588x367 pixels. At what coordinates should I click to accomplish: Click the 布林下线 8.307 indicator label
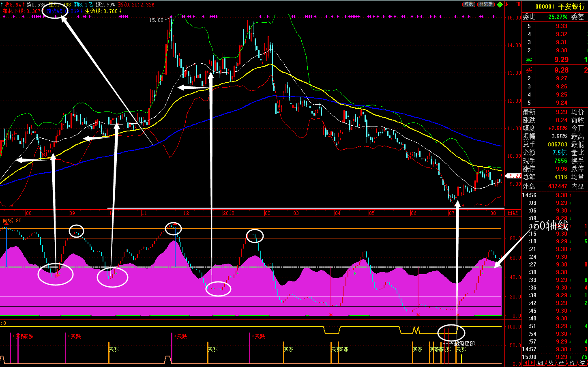[21, 11]
